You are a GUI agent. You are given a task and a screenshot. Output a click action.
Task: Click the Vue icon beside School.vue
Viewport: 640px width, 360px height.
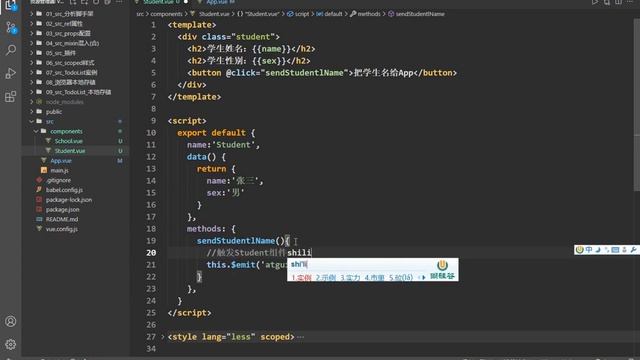48,141
